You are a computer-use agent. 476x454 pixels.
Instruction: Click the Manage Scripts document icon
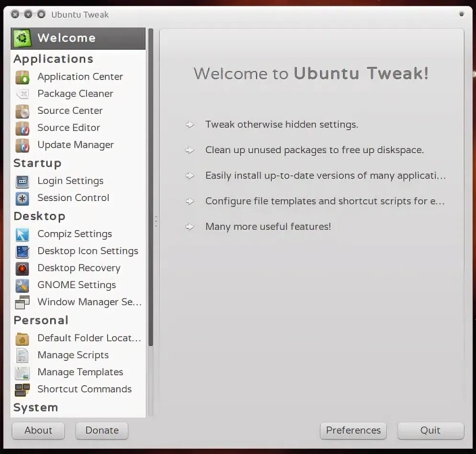tap(22, 356)
